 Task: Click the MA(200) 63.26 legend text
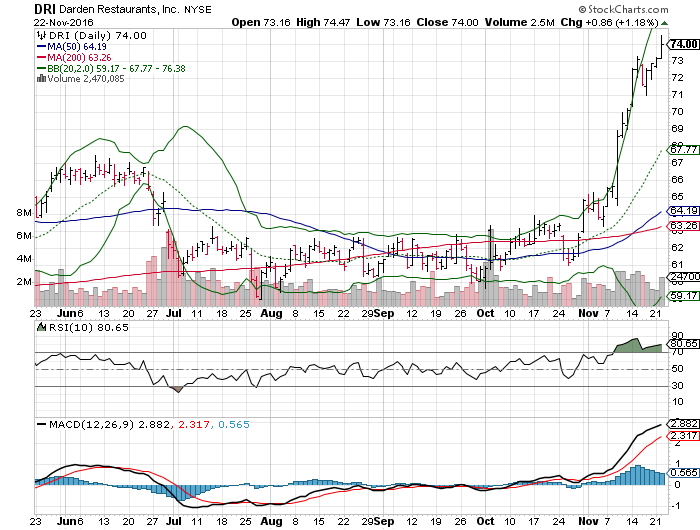pos(79,58)
